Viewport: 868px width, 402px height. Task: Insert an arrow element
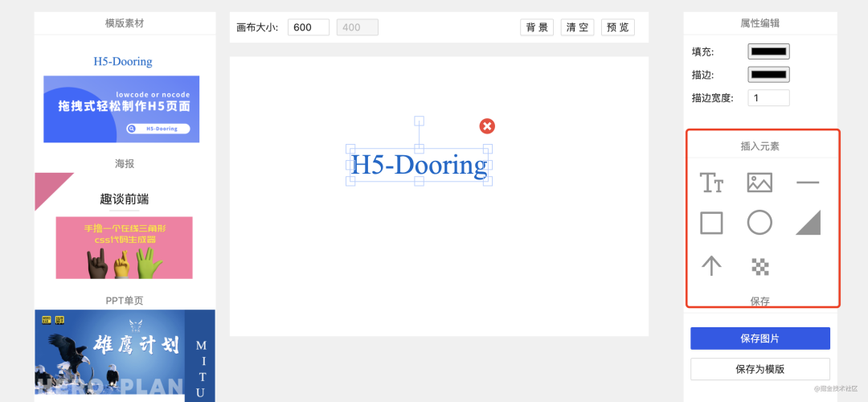[711, 266]
